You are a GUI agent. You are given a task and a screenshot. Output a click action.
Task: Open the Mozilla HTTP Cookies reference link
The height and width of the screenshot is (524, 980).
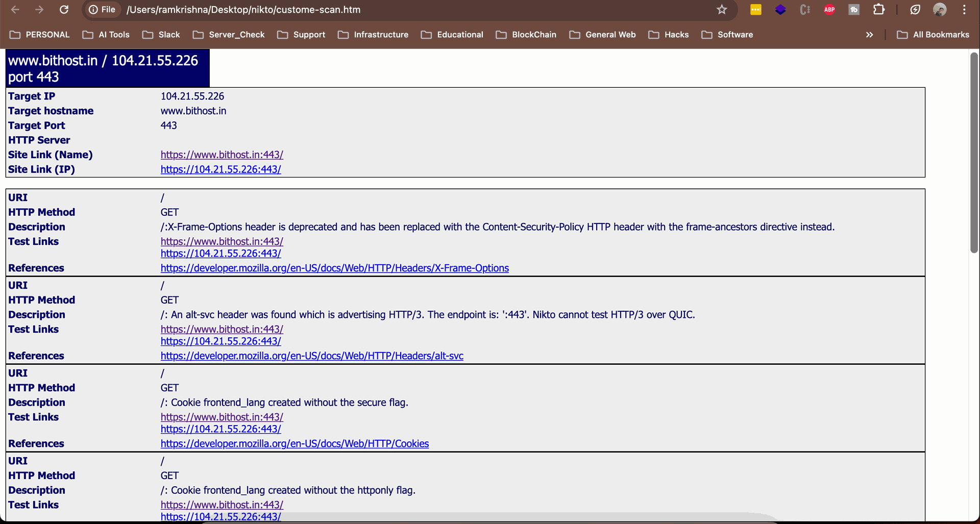295,443
